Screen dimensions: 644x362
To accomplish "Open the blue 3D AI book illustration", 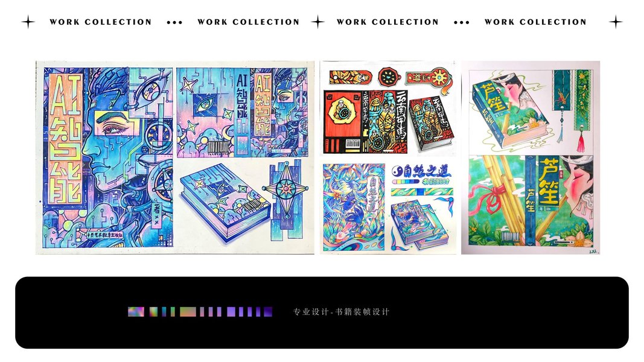I will pyautogui.click(x=225, y=202).
